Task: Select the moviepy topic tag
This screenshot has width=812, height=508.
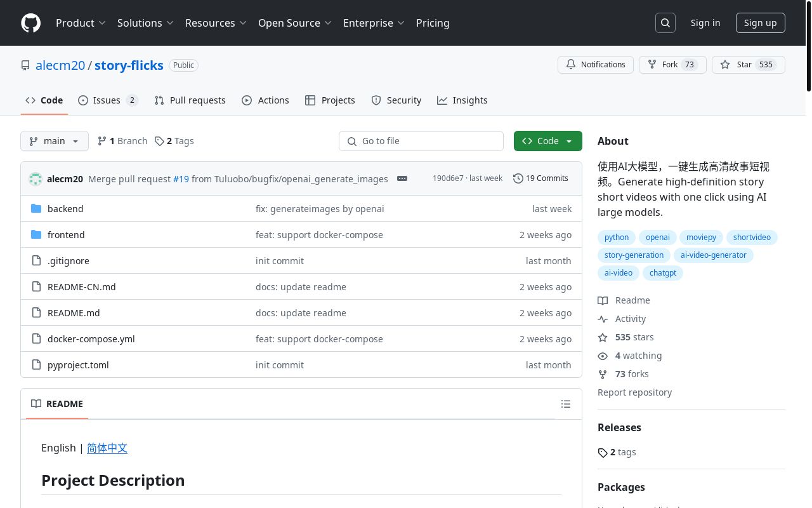Action: pos(701,237)
